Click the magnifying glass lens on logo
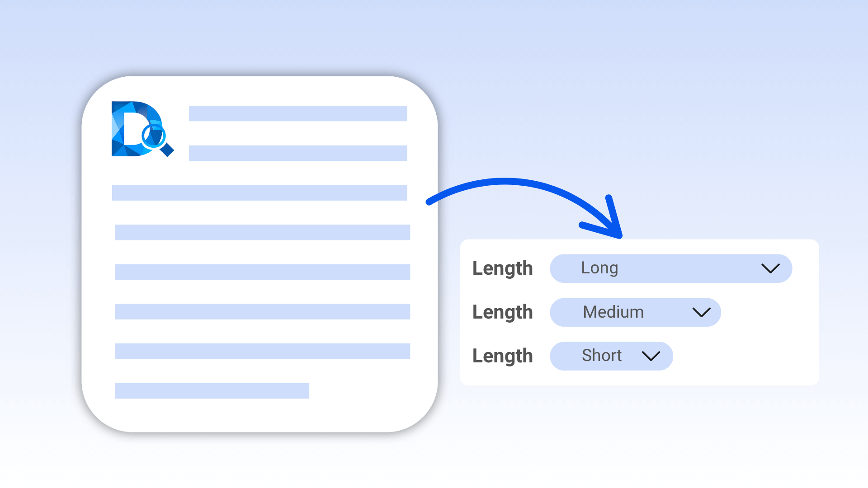Image resolution: width=868 pixels, height=488 pixels. point(154,135)
